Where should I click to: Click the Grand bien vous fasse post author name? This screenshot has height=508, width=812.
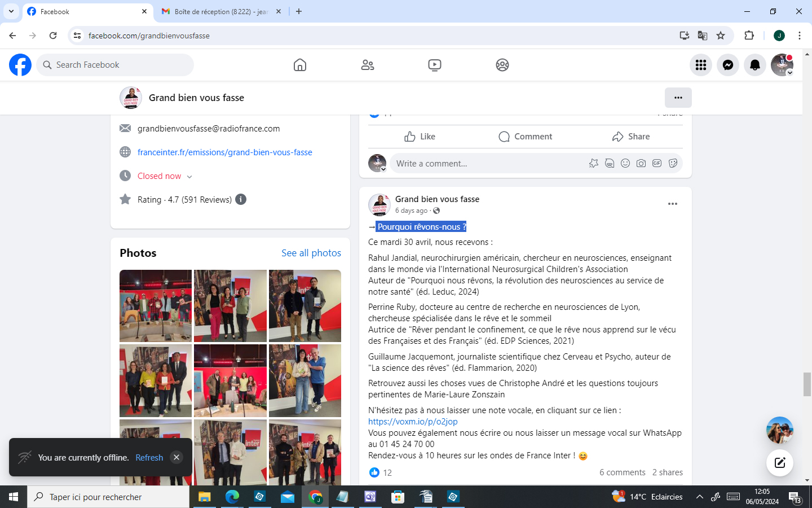[x=438, y=199]
